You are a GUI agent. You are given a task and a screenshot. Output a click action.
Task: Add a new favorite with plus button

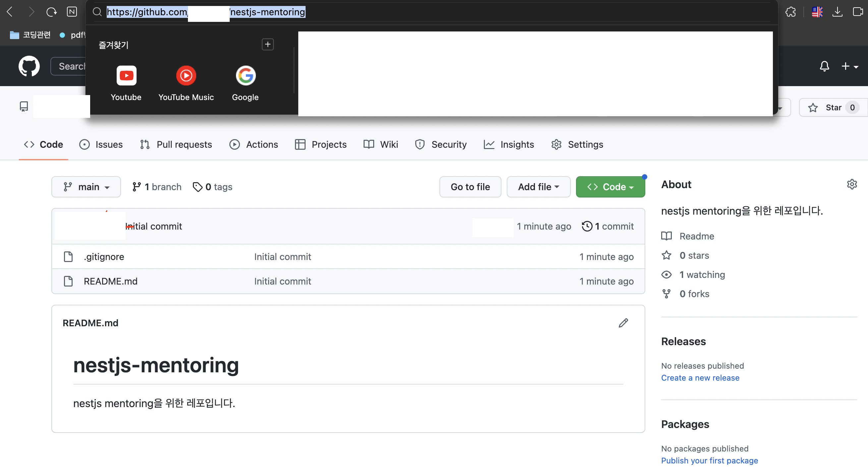(267, 44)
